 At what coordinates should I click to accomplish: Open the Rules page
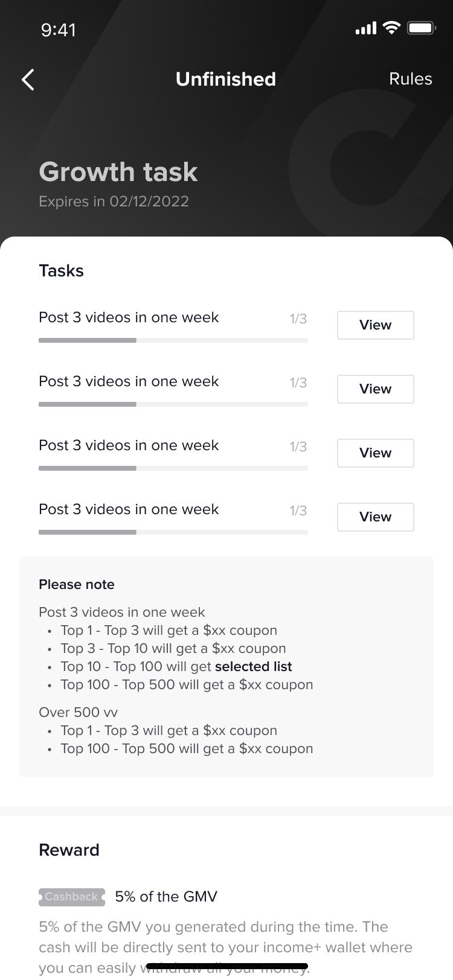click(410, 79)
